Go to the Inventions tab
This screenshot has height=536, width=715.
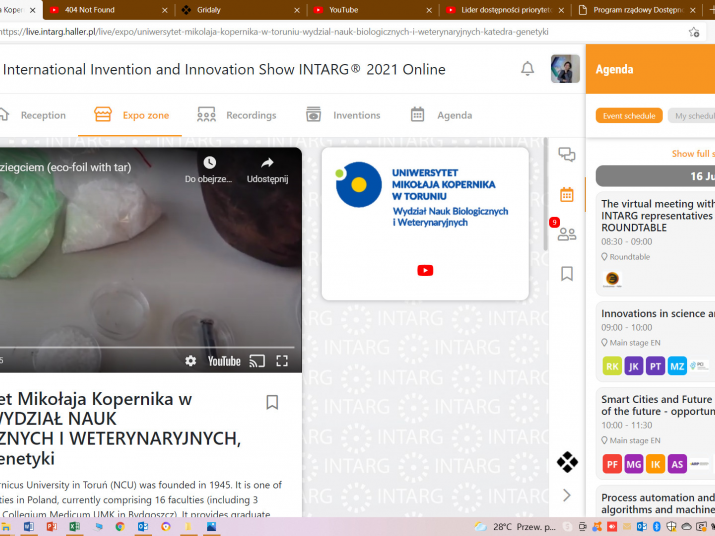click(343, 115)
